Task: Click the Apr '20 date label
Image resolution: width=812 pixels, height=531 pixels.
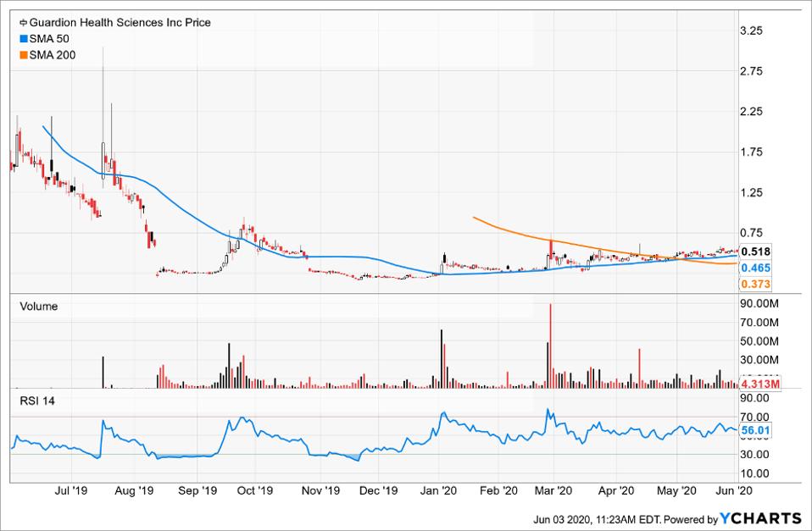Action: pos(616,490)
